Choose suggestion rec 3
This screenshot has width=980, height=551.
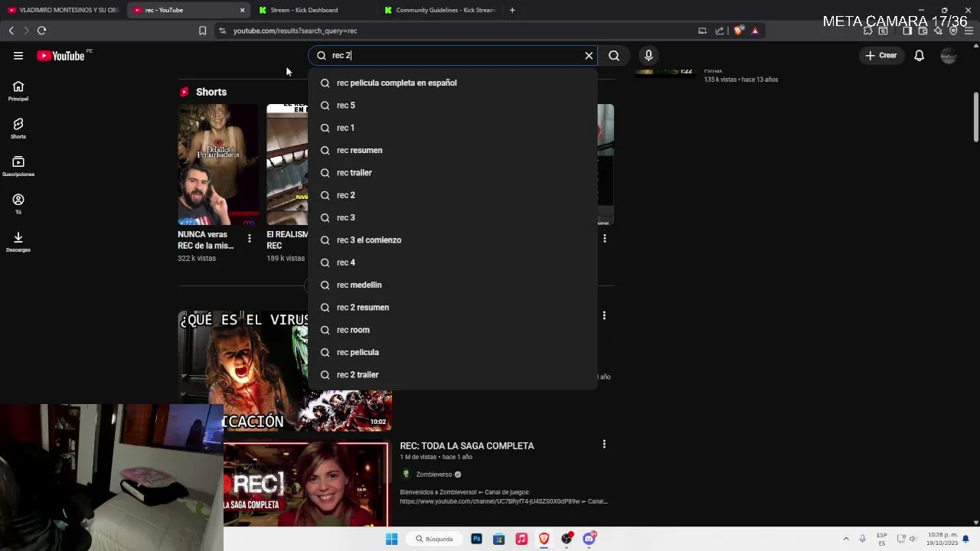(452, 217)
